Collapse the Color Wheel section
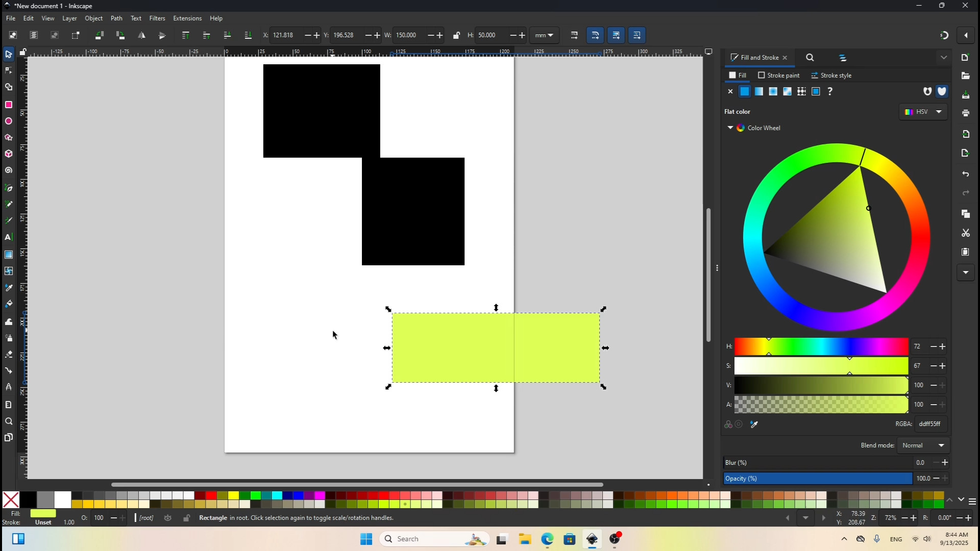The width and height of the screenshot is (980, 551). click(x=730, y=128)
